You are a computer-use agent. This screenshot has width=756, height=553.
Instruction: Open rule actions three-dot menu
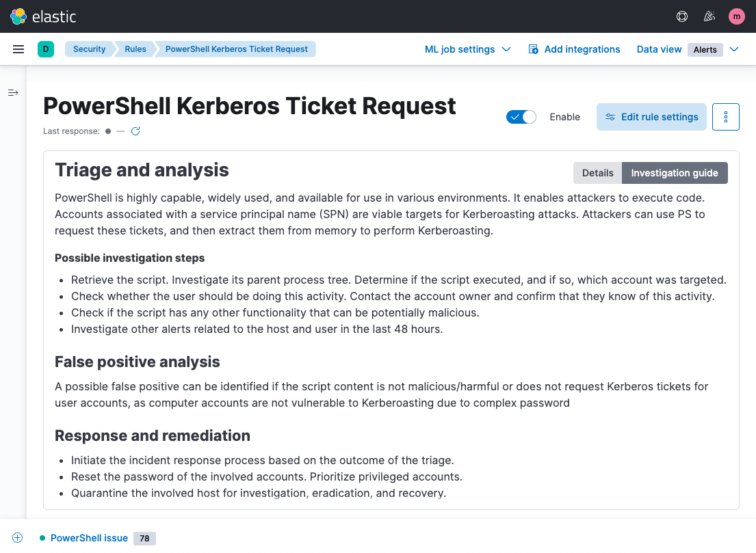(x=725, y=117)
